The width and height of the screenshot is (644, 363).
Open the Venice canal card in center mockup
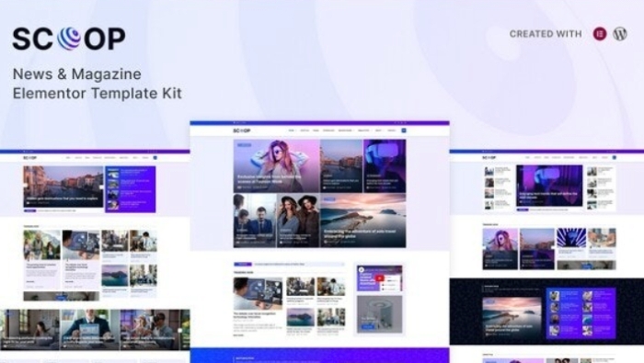341,165
